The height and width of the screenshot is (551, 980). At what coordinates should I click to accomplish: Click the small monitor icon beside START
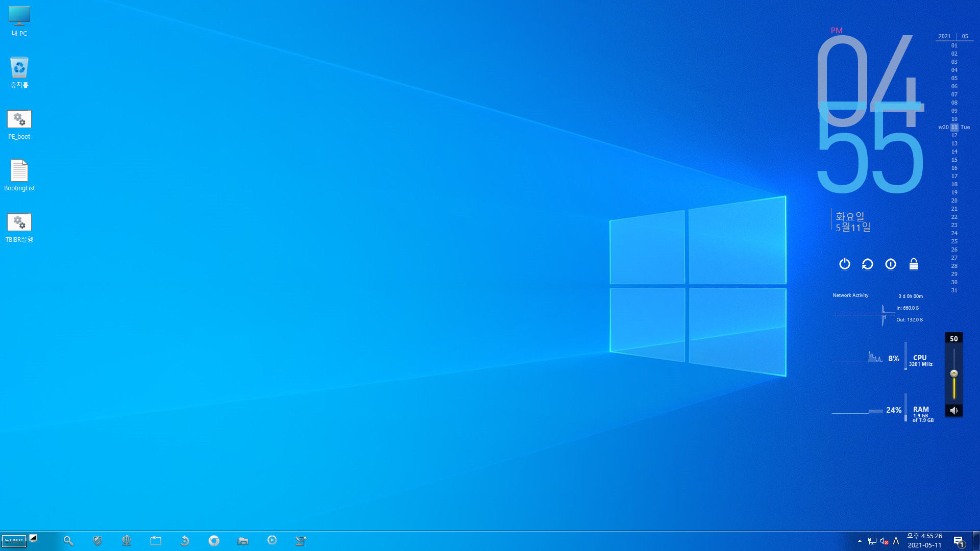pos(33,538)
